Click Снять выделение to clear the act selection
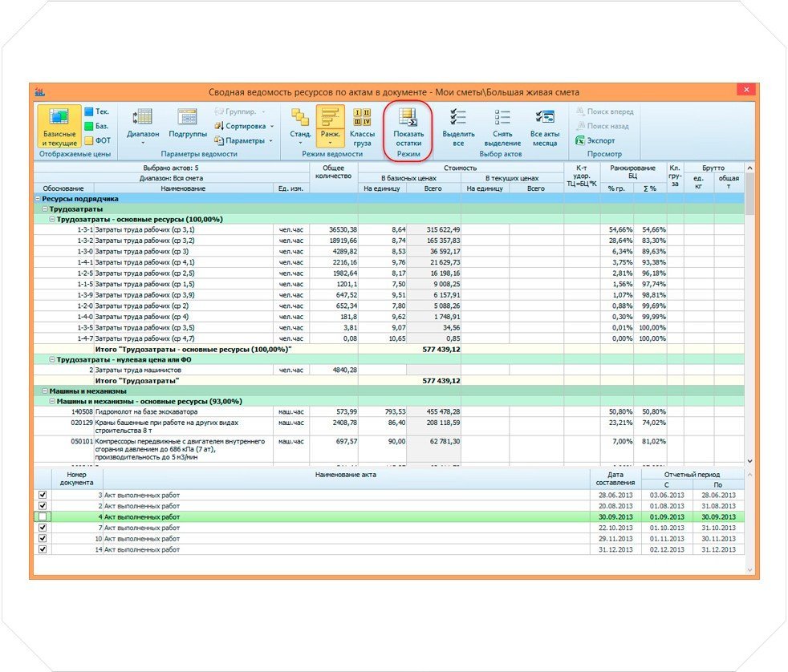The image size is (788, 672). (502, 128)
